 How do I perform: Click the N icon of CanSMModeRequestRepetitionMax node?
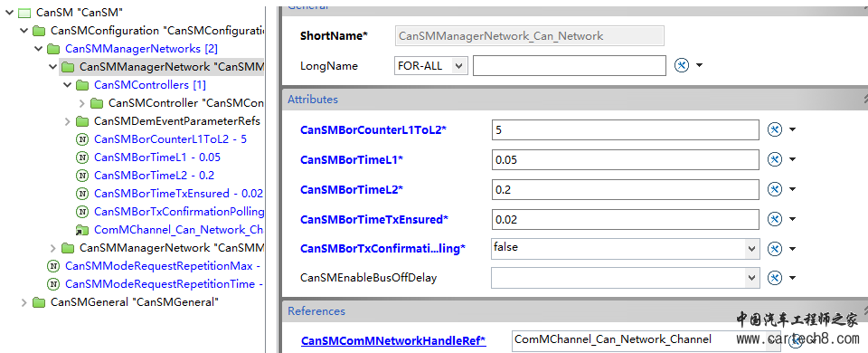coord(53,266)
